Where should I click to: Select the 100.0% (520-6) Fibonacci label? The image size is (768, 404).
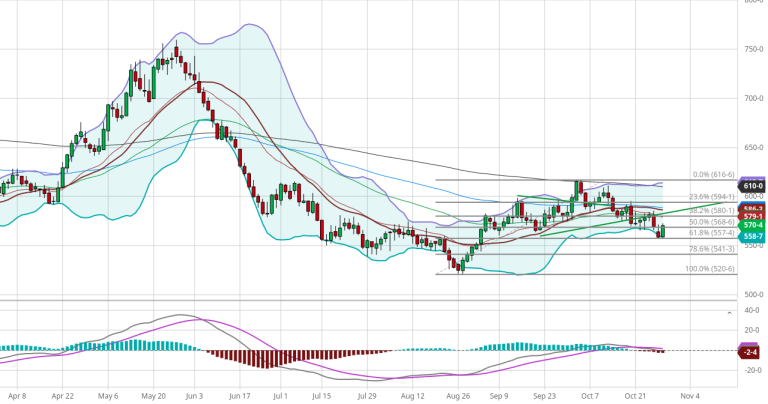(x=712, y=269)
